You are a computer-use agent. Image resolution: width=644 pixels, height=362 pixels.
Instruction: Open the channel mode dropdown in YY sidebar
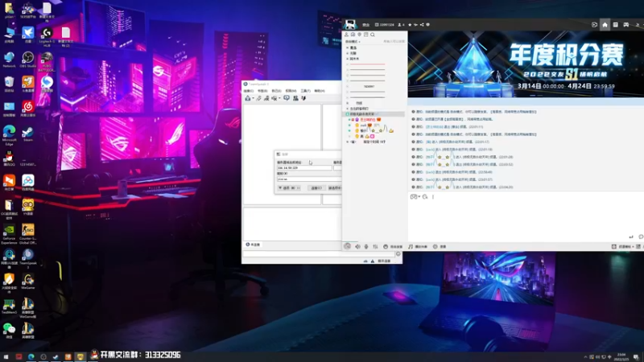(353, 42)
